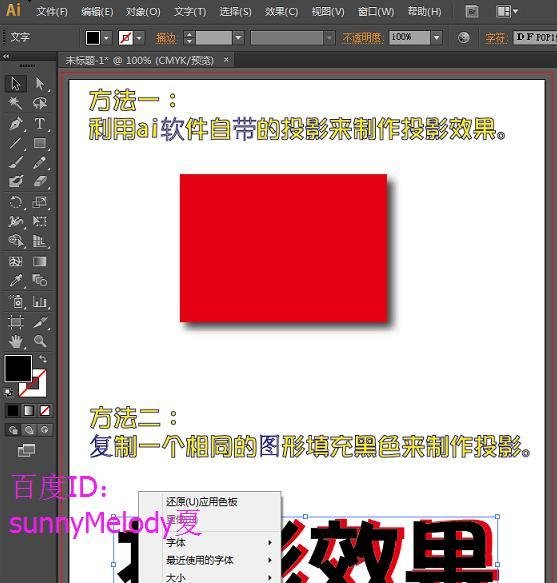Screen dimensions: 557x583
Task: Open the 窗口(W) menu
Action: click(376, 12)
